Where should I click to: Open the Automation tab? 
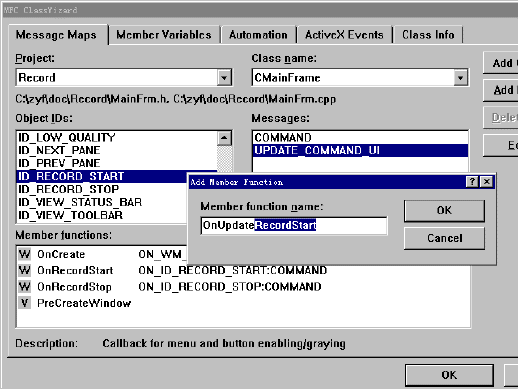[x=258, y=35]
